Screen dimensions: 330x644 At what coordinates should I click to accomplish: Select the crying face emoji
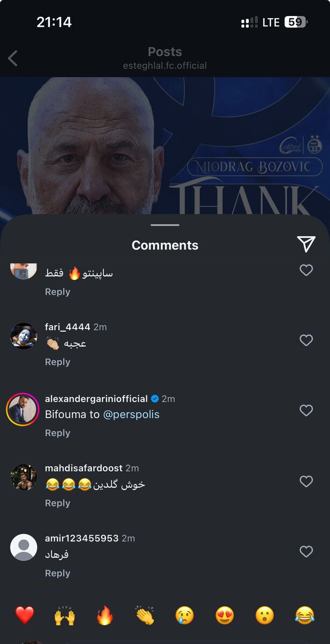[x=185, y=615]
